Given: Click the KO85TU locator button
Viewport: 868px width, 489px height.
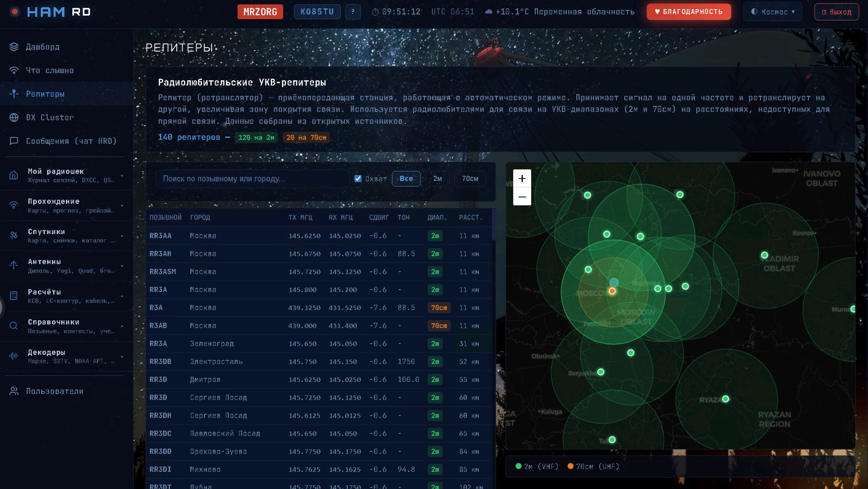Looking at the screenshot, I should [317, 12].
